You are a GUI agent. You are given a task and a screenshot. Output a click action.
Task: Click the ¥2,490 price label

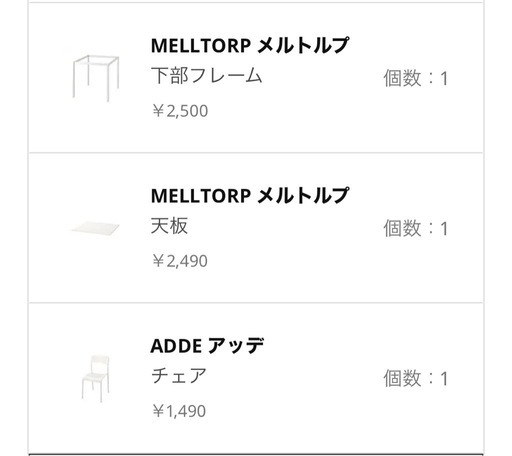[180, 261]
